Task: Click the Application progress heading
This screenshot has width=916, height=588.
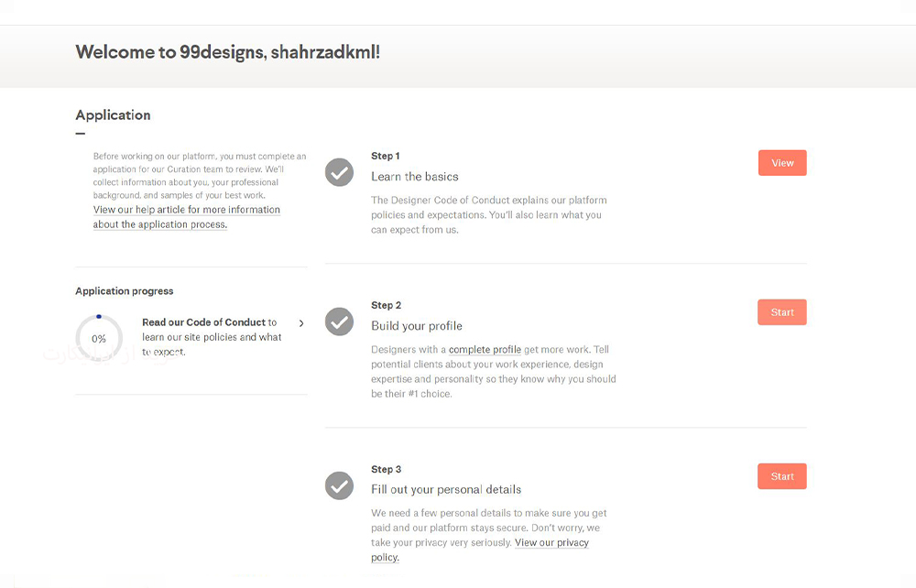Action: 125,290
